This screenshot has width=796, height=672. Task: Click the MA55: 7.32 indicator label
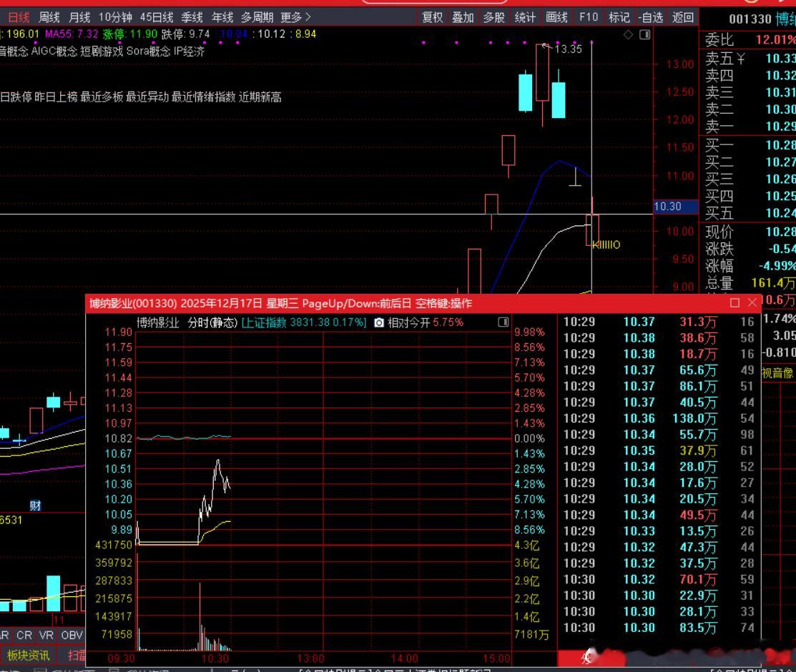72,34
